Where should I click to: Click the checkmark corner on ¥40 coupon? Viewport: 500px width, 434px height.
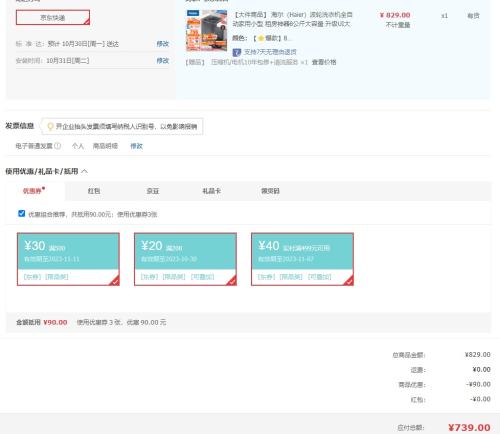click(349, 281)
